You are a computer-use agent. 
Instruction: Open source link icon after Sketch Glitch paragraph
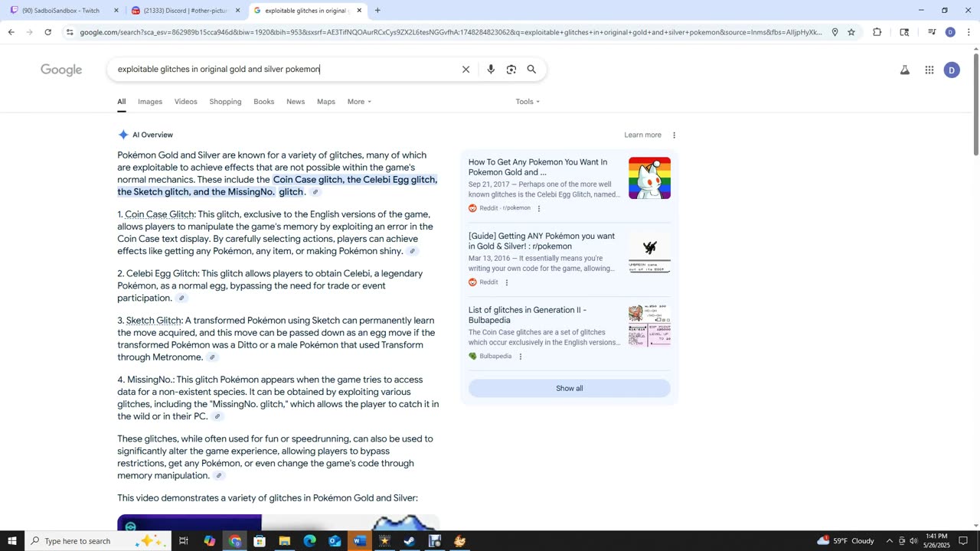(x=212, y=357)
